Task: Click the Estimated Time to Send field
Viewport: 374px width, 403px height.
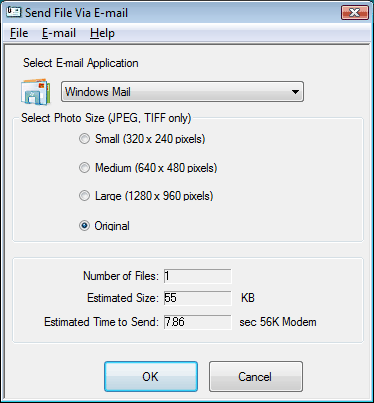Action: pyautogui.click(x=197, y=322)
